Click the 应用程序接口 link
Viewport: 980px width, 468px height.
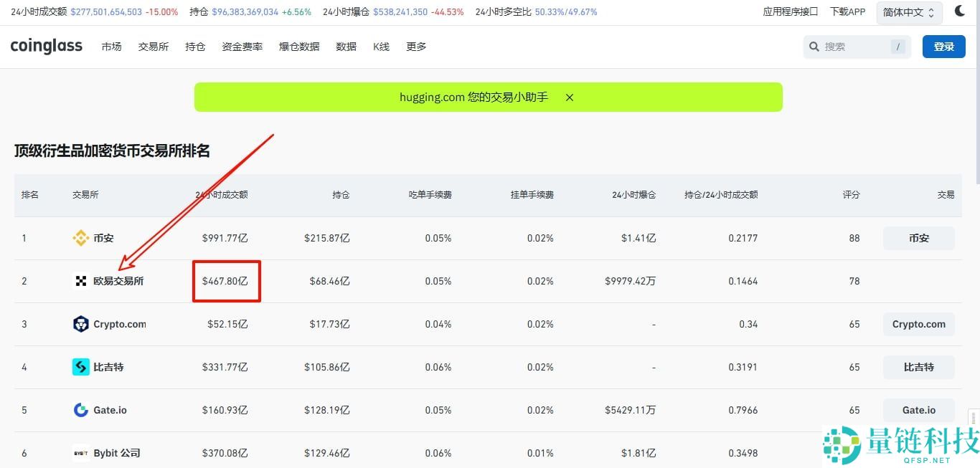click(790, 11)
